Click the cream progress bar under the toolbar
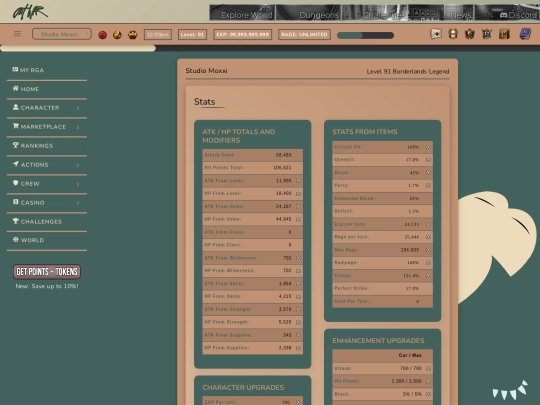Image resolution: width=540 pixels, height=405 pixels. pos(78,48)
